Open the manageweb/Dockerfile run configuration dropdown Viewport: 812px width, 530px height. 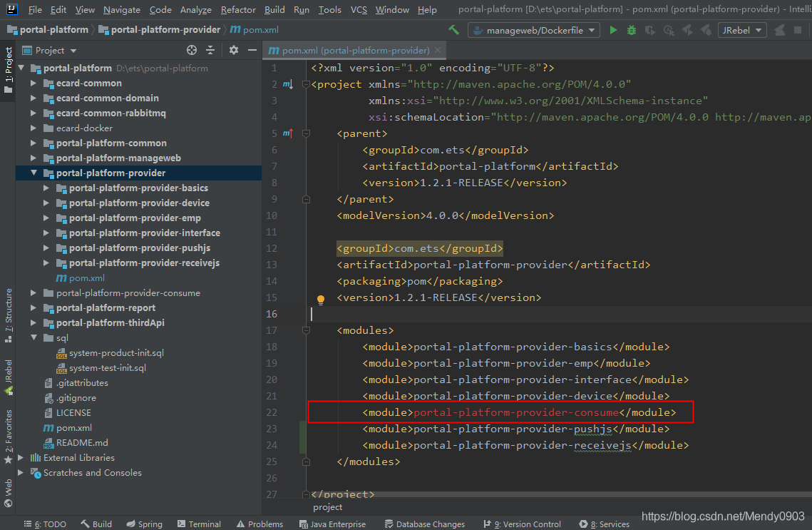(535, 30)
